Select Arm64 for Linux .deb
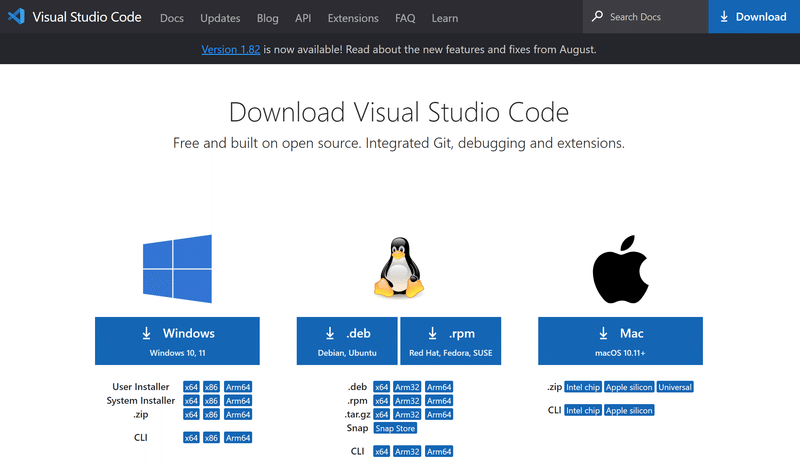Viewport: 800px width, 471px height. pyautogui.click(x=439, y=387)
